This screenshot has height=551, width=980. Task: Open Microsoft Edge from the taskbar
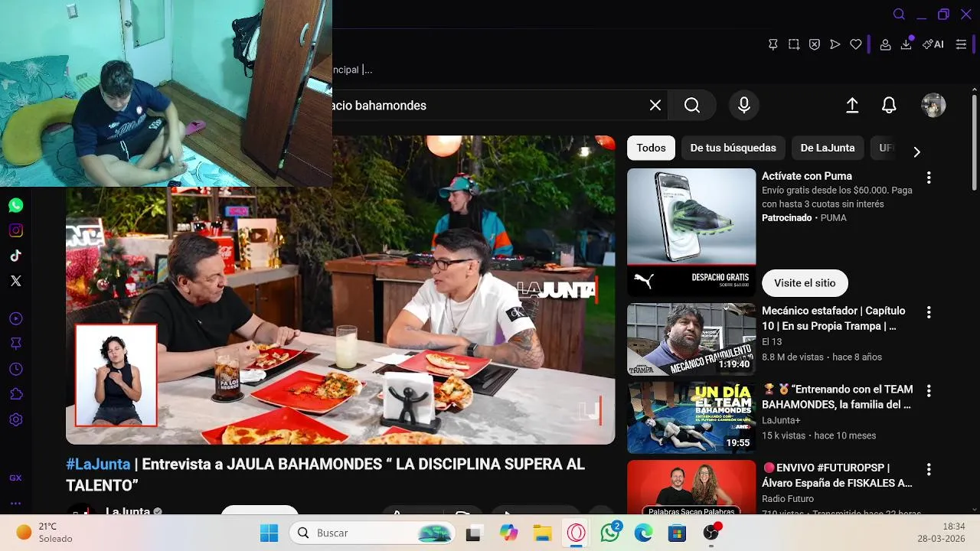click(x=643, y=533)
